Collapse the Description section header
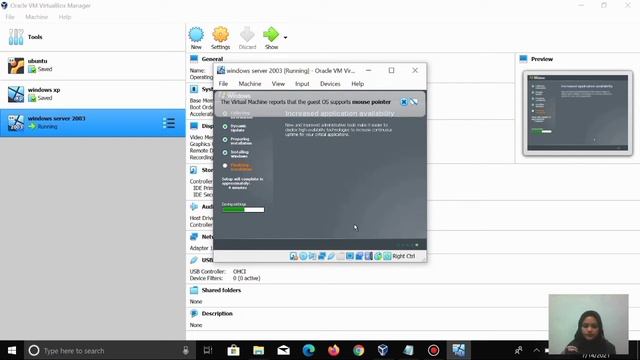 click(211, 313)
